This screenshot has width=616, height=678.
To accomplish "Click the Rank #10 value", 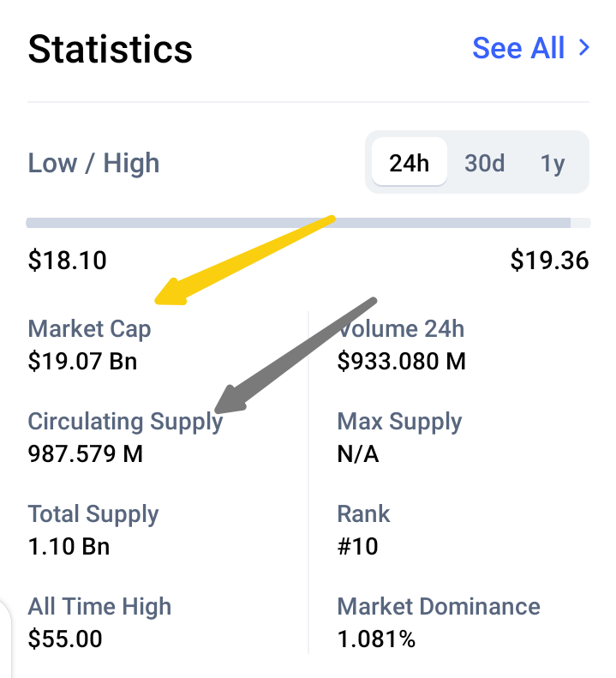I will coord(357,546).
